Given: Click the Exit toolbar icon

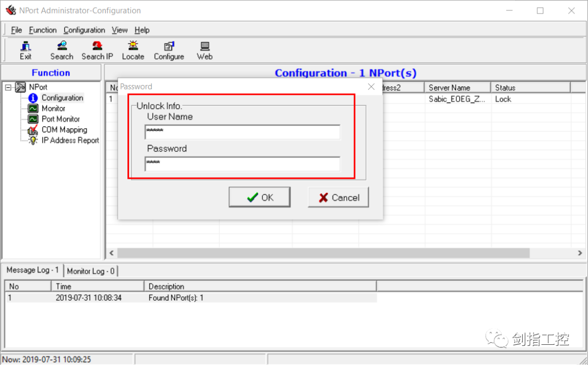Looking at the screenshot, I should [26, 46].
